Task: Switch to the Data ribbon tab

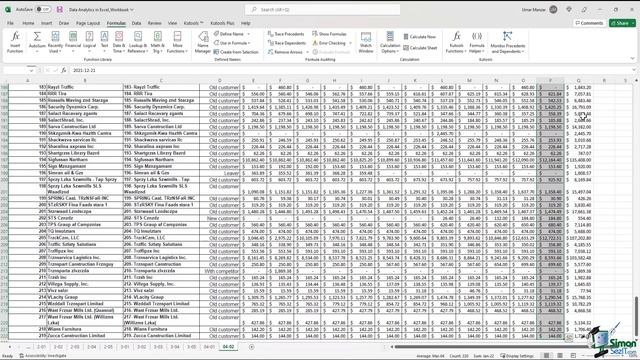Action: 136,23
